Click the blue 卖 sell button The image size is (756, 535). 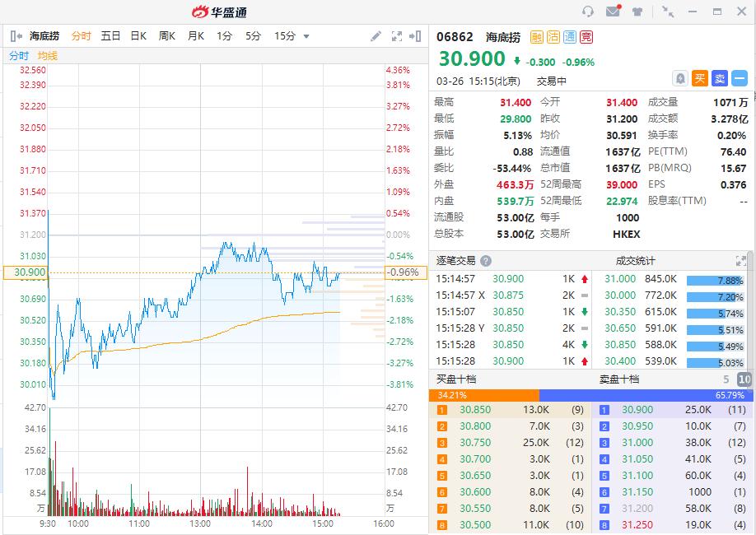coord(719,78)
